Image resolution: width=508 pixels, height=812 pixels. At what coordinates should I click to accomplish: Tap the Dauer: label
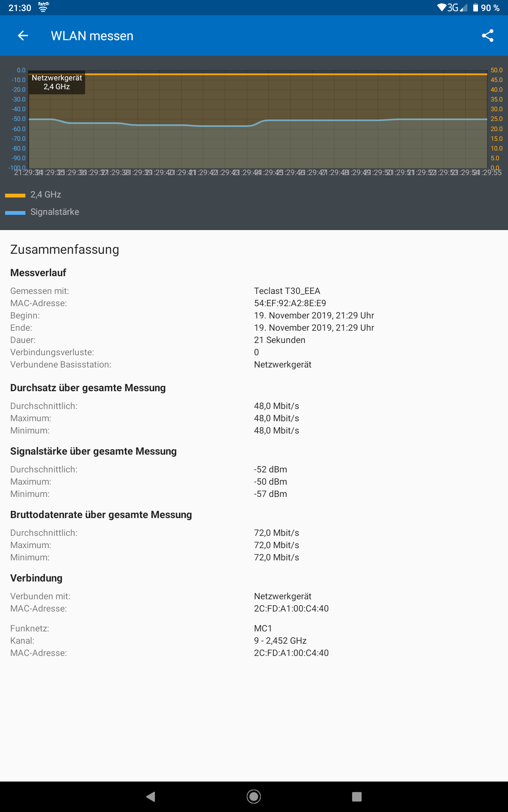point(23,340)
